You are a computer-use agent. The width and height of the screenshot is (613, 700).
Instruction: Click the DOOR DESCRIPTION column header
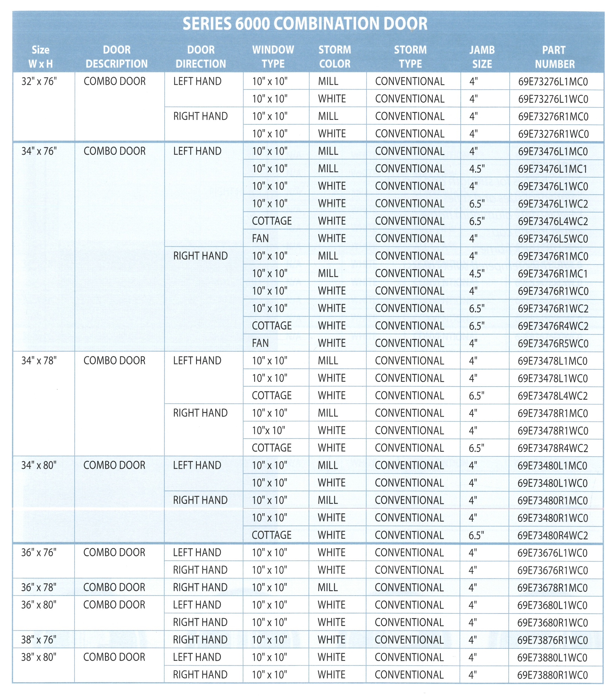point(117,57)
